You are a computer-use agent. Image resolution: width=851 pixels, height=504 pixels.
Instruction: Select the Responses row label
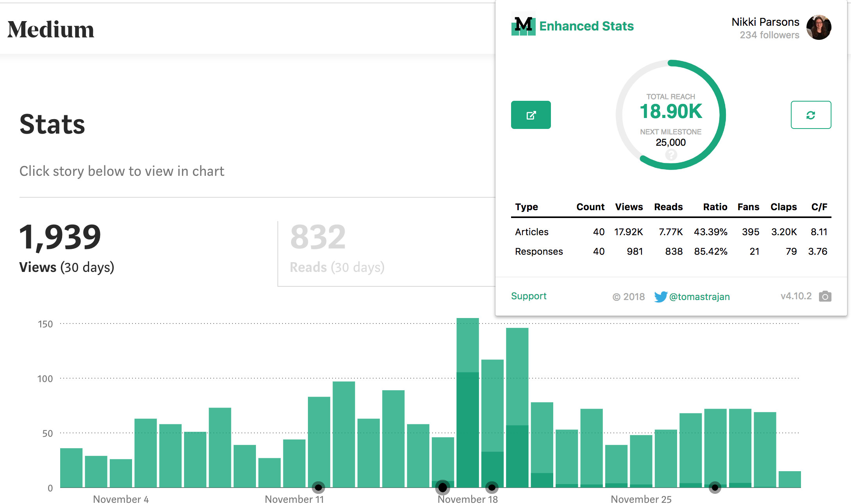(539, 251)
